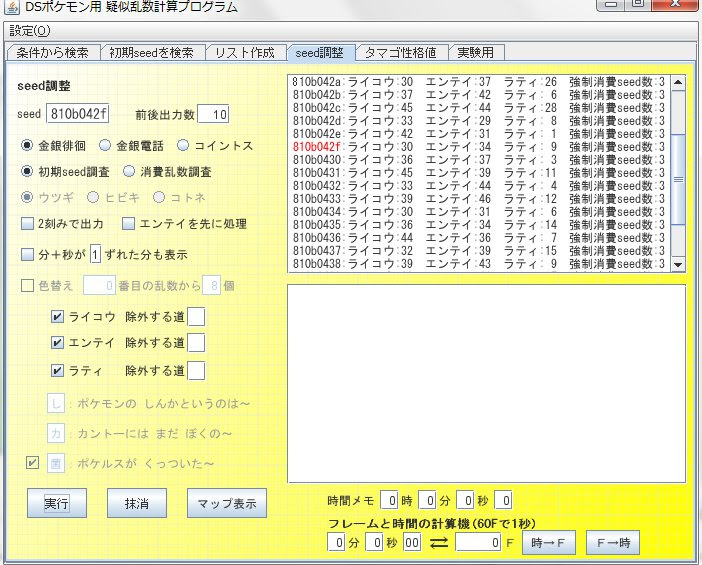Open the 設定(O) menu
Screen dimensions: 702x565
[30, 31]
